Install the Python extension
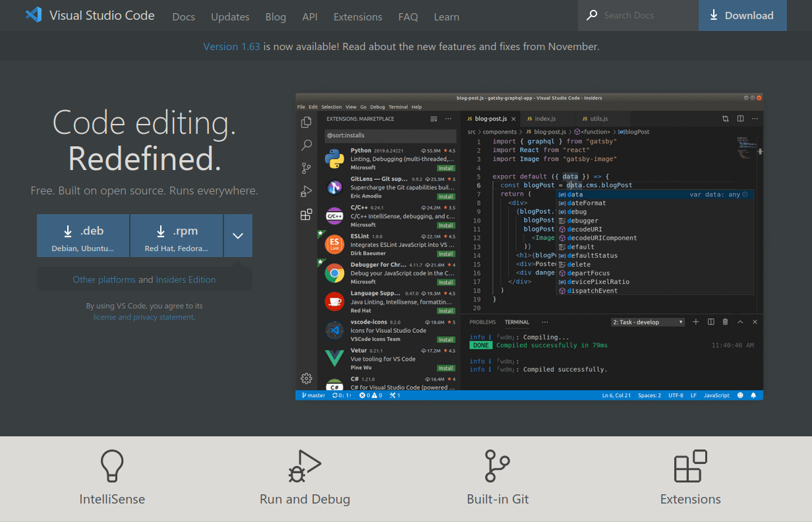This screenshot has height=522, width=812. click(446, 168)
